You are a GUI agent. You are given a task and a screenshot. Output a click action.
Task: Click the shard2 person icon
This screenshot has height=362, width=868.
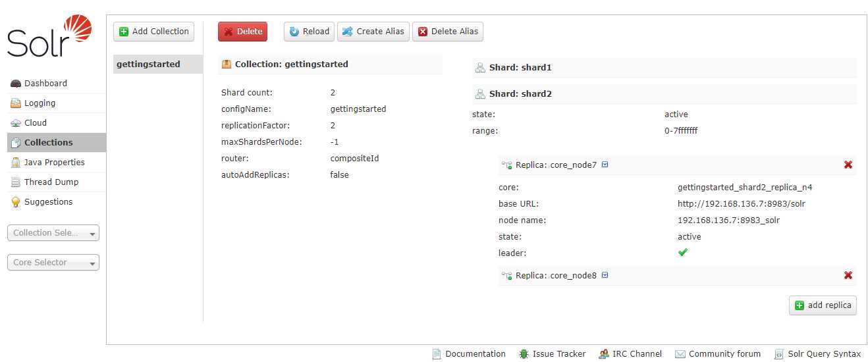(x=481, y=94)
